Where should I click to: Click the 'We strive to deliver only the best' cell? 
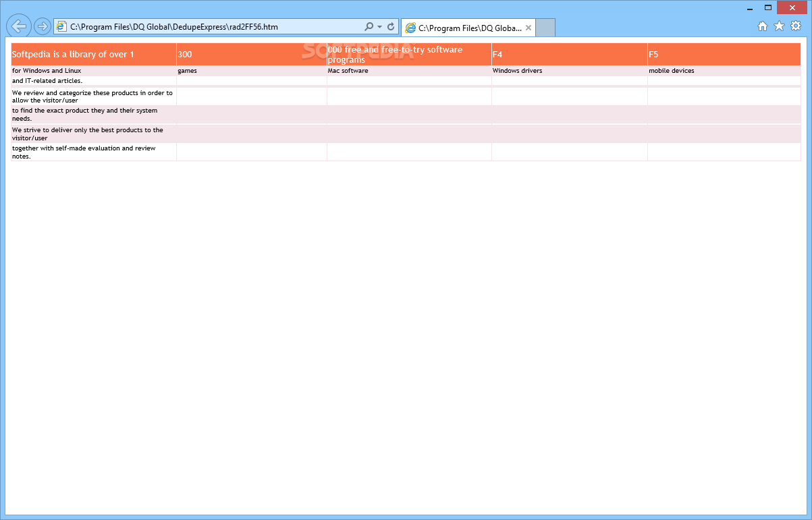[x=94, y=134]
